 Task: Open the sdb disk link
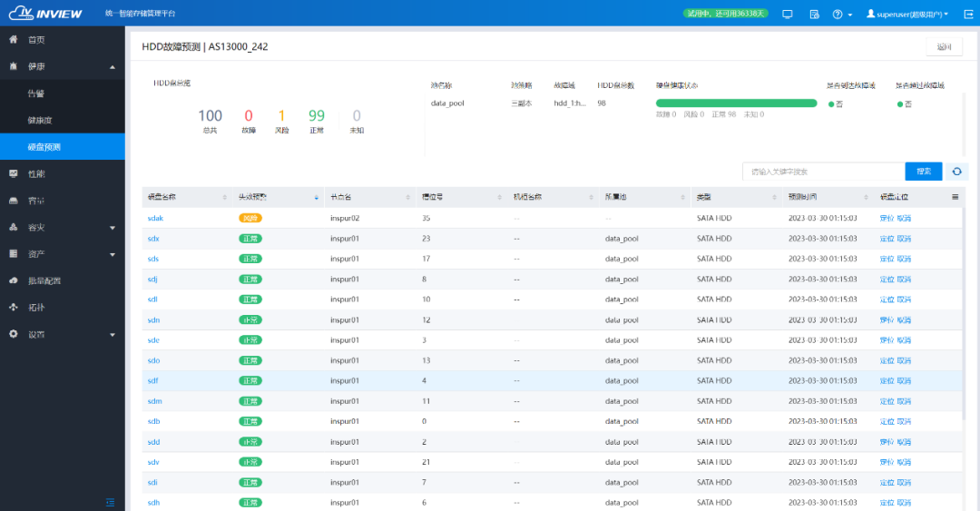[x=153, y=421]
